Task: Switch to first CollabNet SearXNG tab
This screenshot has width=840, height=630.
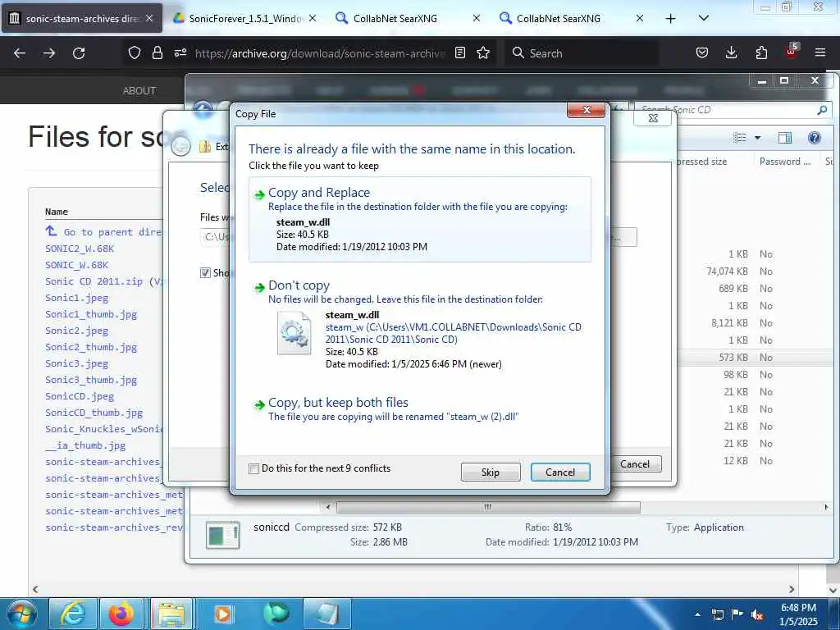Action: click(x=407, y=18)
